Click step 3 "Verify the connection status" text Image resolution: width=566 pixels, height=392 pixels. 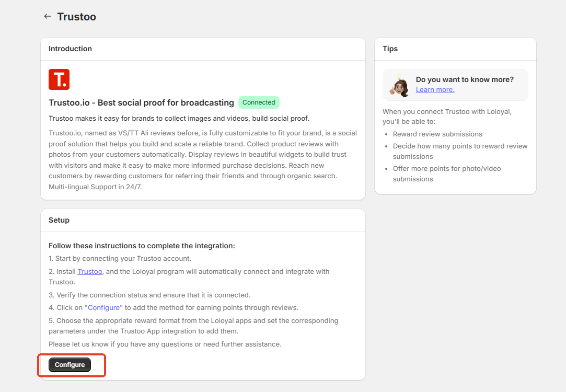149,295
